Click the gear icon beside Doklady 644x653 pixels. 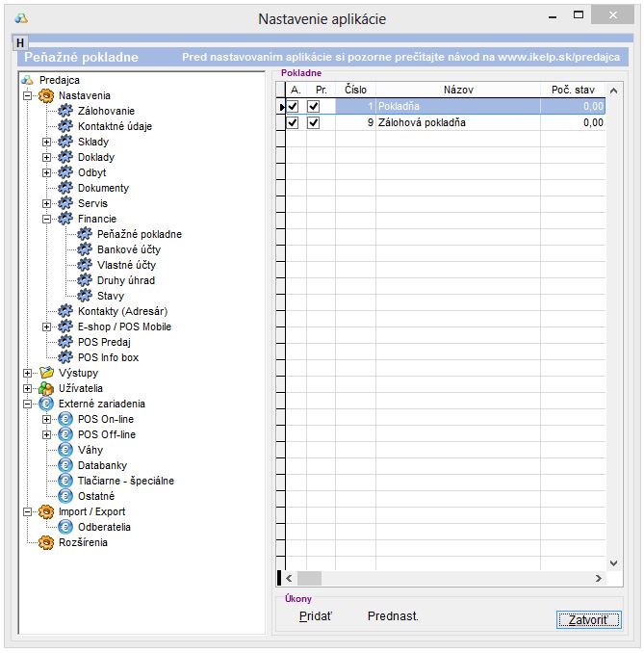click(x=65, y=157)
